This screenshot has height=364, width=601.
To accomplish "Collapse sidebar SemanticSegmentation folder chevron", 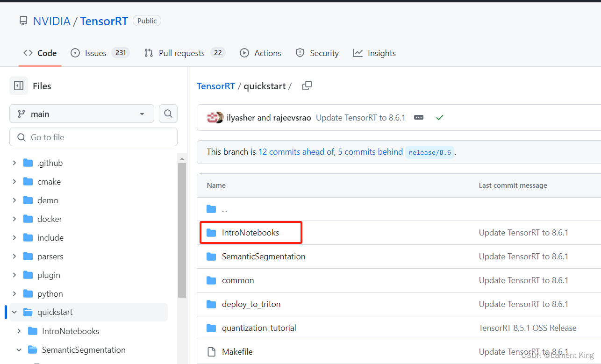I will (19, 350).
